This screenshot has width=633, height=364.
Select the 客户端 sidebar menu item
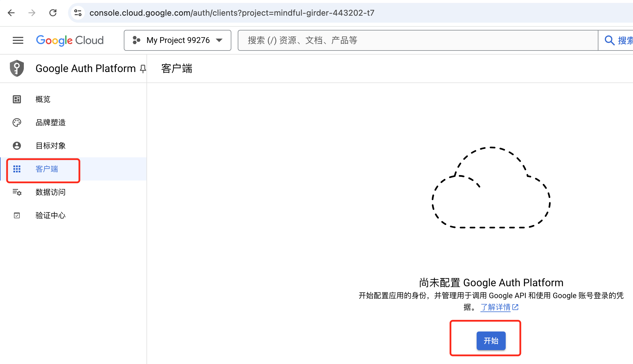[x=74, y=169]
